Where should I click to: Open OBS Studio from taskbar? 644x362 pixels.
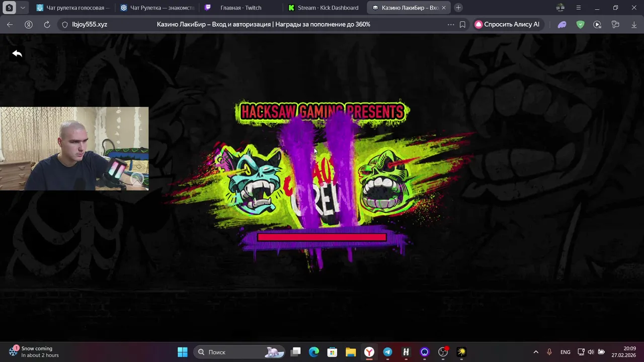443,352
